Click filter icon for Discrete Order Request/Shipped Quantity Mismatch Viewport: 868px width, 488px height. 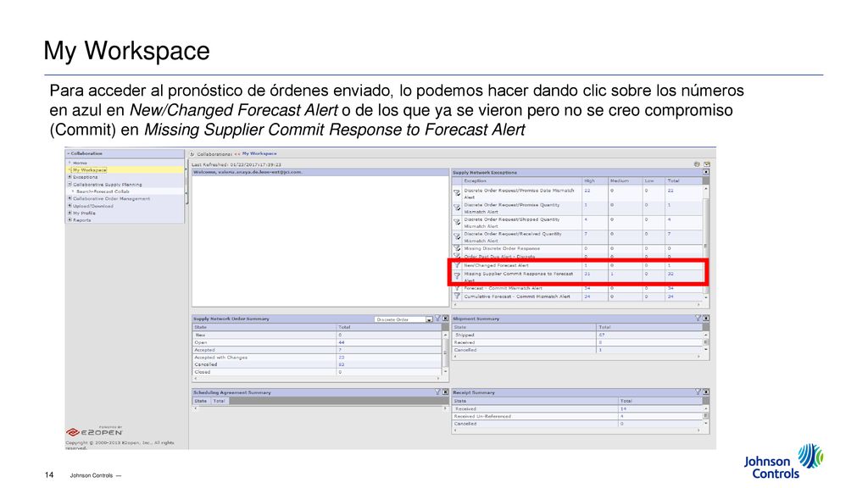pyautogui.click(x=457, y=222)
